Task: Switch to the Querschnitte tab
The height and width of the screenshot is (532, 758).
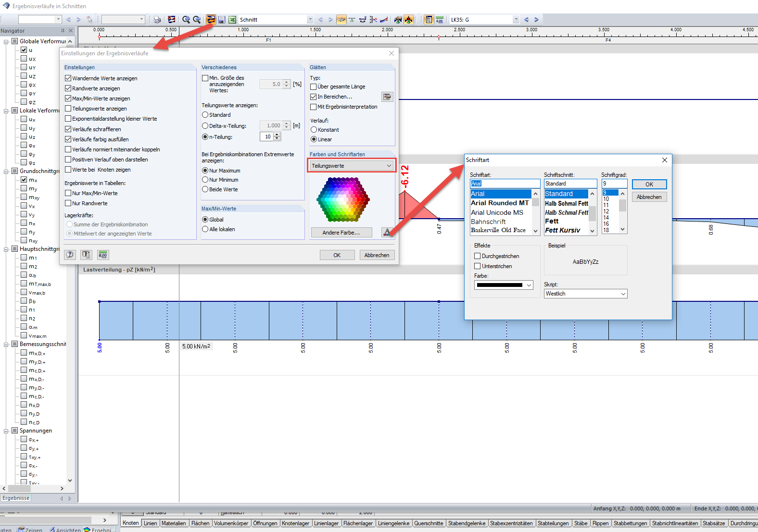Action: pyautogui.click(x=429, y=523)
